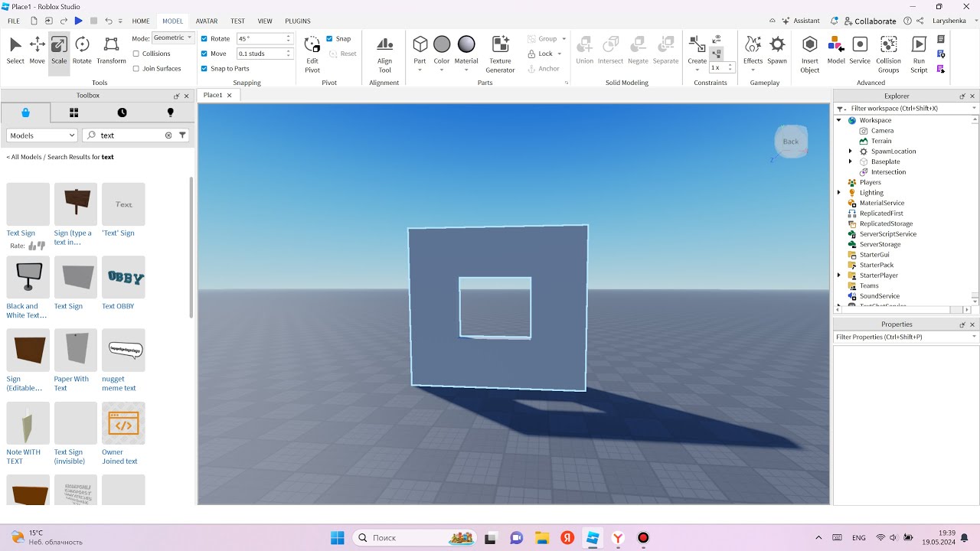The height and width of the screenshot is (551, 980).
Task: Toggle the pivot Snap checkbox
Action: [329, 38]
